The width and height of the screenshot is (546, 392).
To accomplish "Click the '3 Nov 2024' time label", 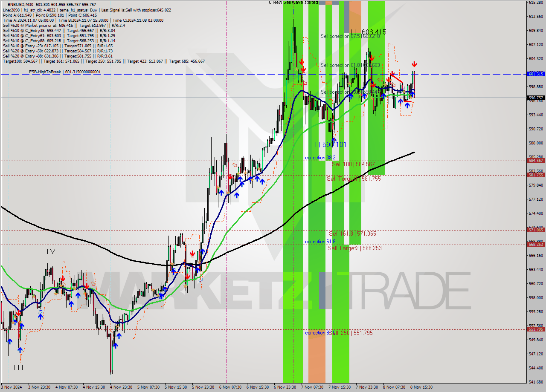I will point(11,387).
